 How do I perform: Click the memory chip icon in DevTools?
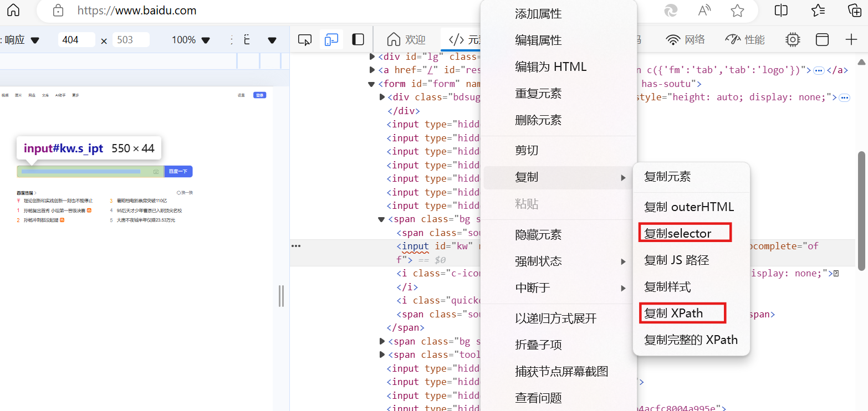[793, 39]
